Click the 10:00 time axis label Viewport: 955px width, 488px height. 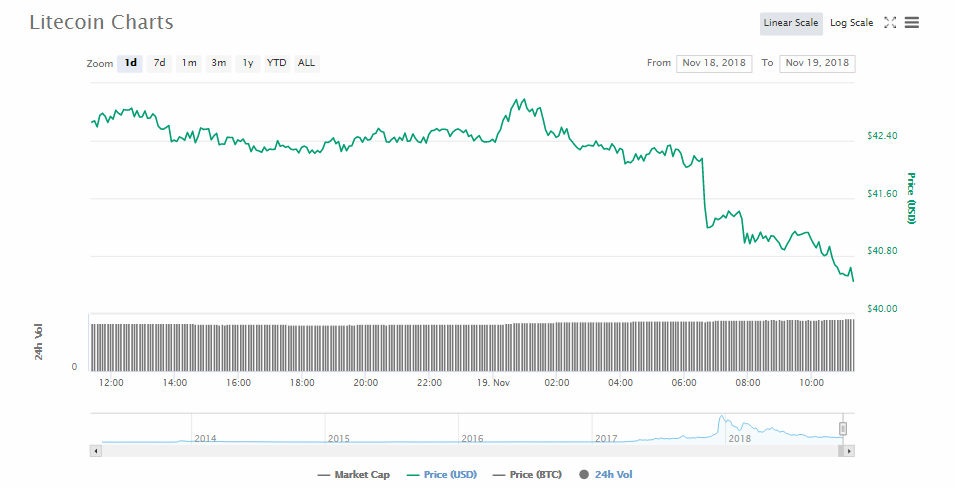pos(811,383)
